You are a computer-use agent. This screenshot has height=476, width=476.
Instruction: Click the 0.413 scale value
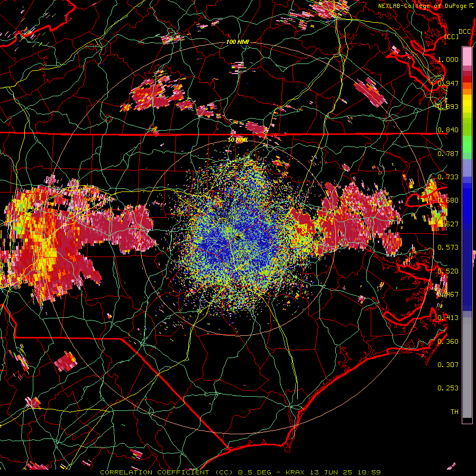[448, 318]
